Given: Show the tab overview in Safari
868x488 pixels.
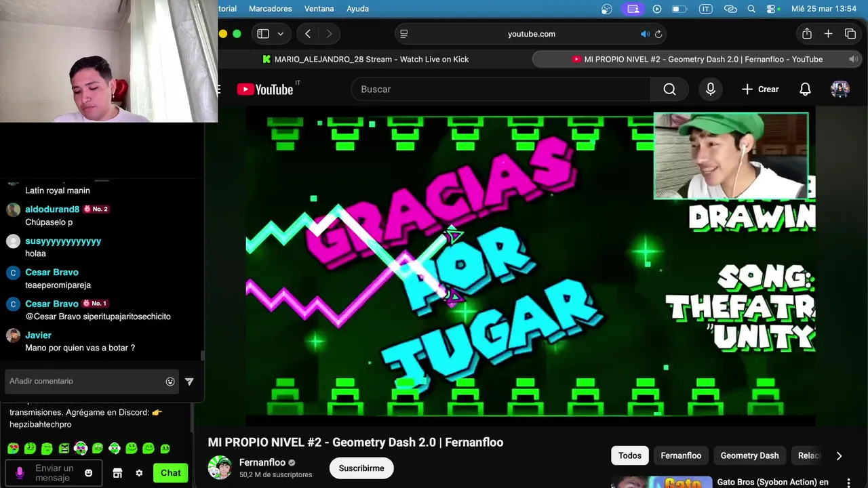Looking at the screenshot, I should click(x=850, y=34).
